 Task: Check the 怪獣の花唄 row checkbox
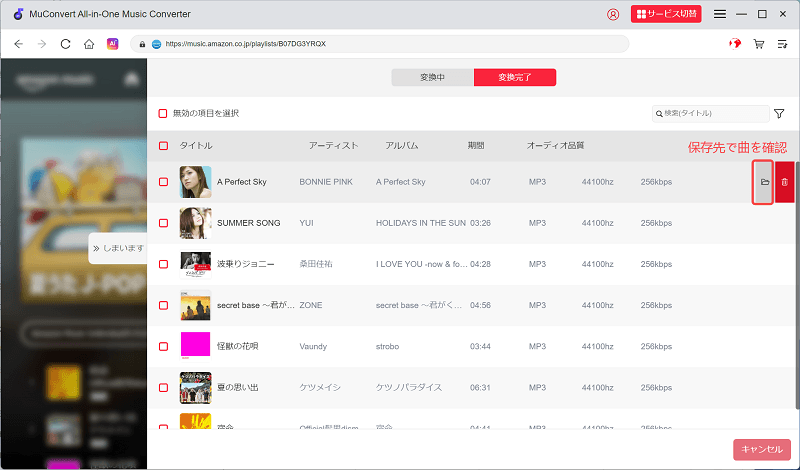pos(163,347)
